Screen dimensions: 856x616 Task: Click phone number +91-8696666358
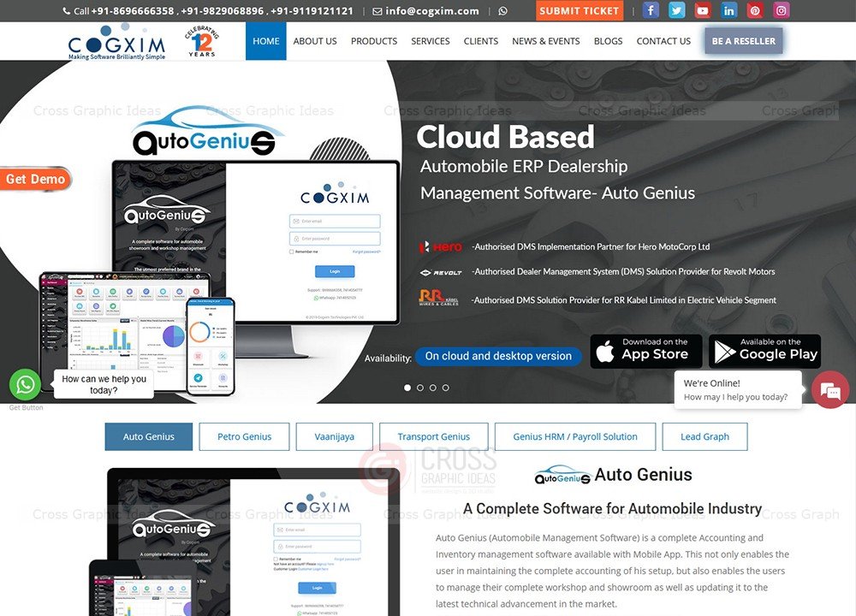(133, 11)
